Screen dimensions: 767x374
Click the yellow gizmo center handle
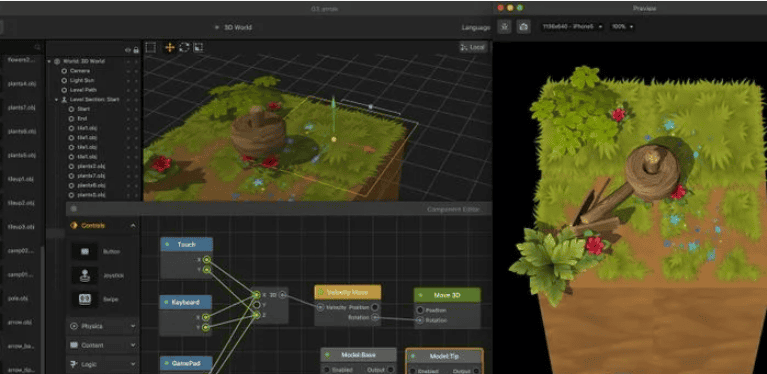(334, 140)
